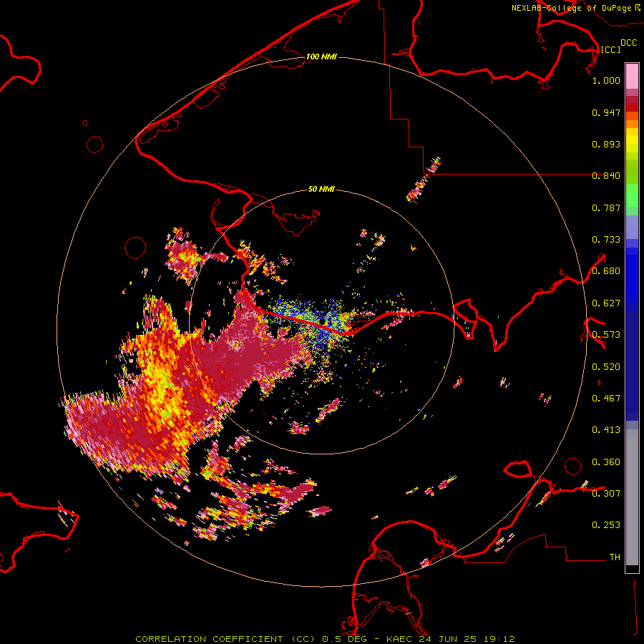Click the 0.787 scale value

(606, 208)
